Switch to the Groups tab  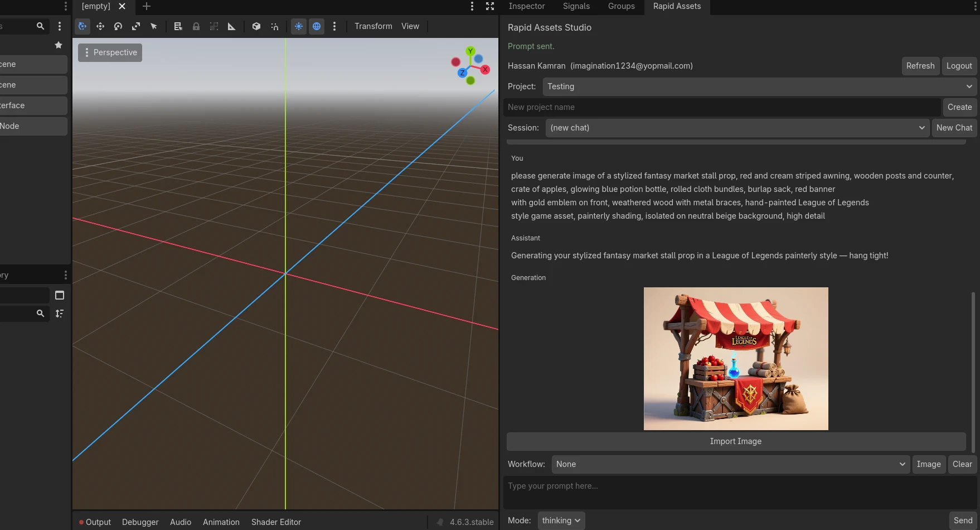(x=622, y=6)
